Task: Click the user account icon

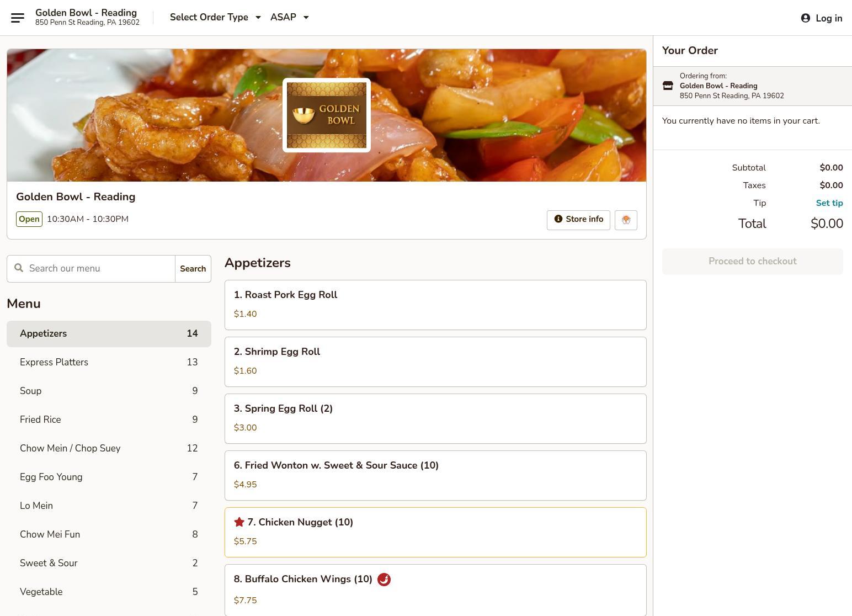Action: tap(806, 18)
